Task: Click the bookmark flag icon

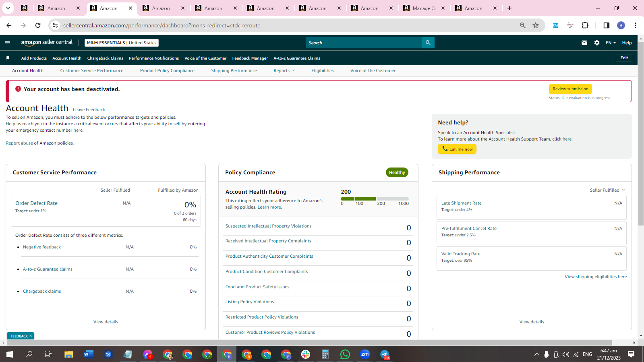Action: [x=8, y=58]
